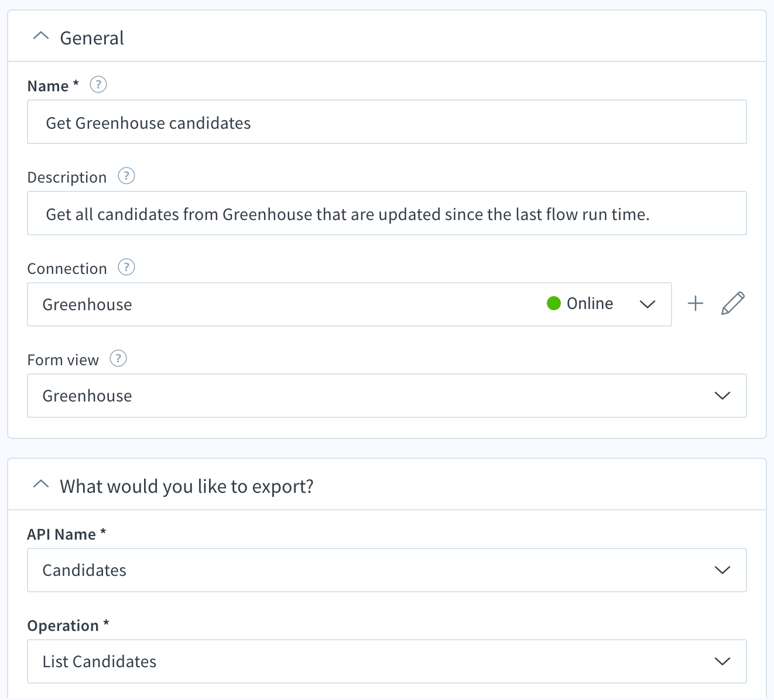Open the Operation dropdown
Screen dimensions: 774x700
[387, 661]
